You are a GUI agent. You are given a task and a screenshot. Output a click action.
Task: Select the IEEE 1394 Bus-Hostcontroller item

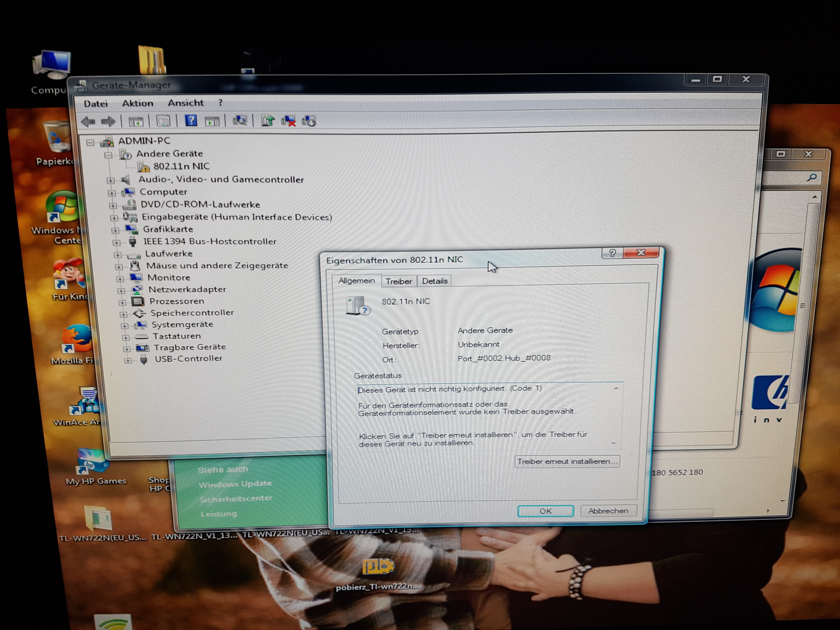click(210, 241)
